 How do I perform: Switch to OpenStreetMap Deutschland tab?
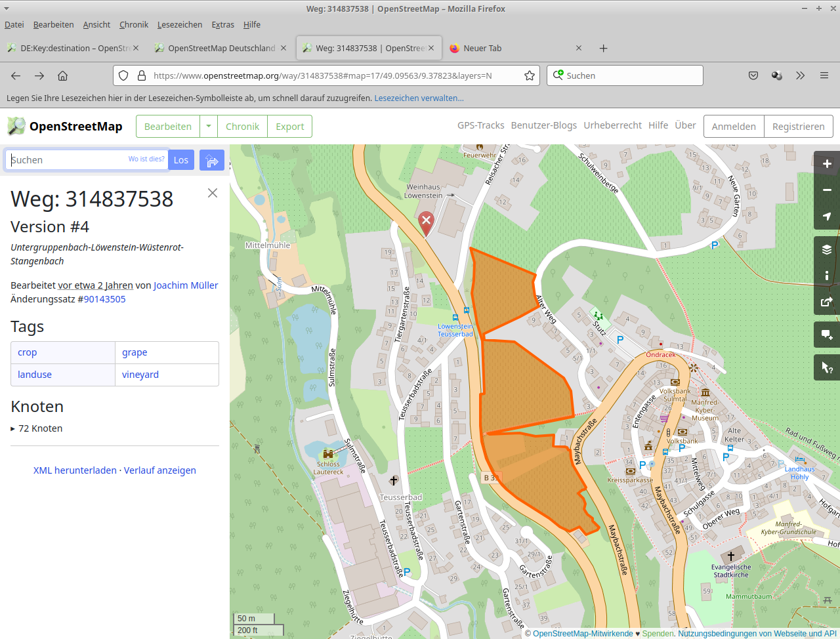click(x=221, y=48)
